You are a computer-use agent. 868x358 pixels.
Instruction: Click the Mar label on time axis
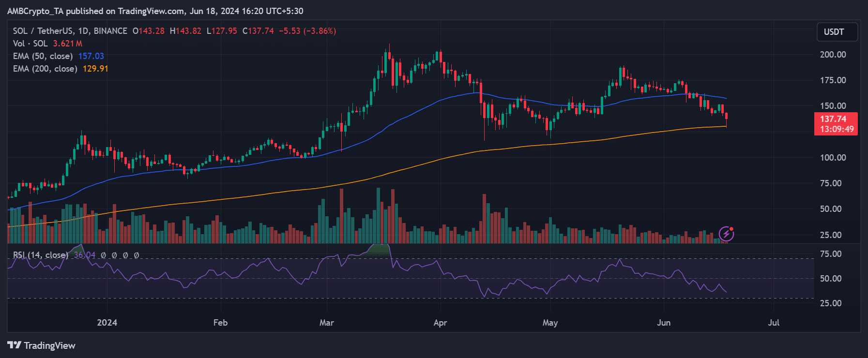327,323
